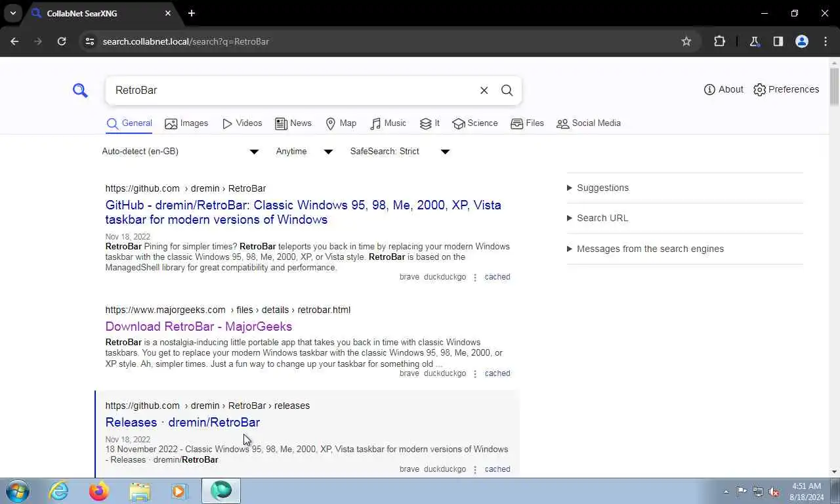Open GitHub dremin/RetroBar result title
The height and width of the screenshot is (504, 840).
click(303, 212)
